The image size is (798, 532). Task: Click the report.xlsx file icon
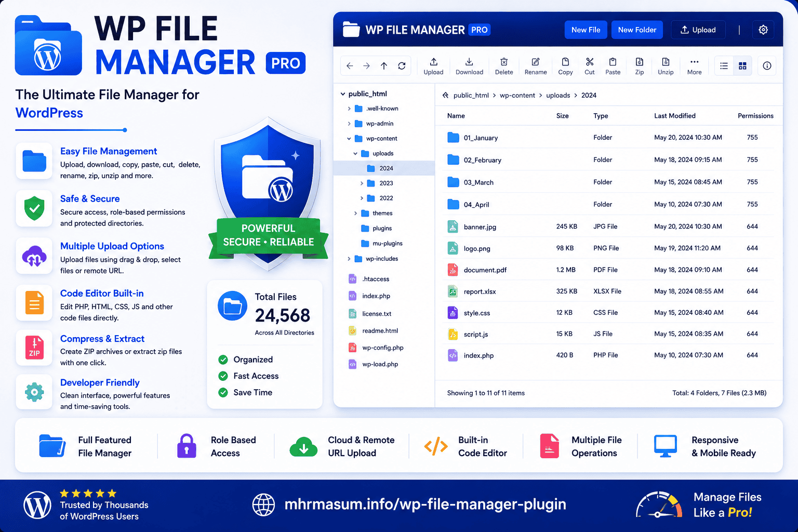point(453,291)
